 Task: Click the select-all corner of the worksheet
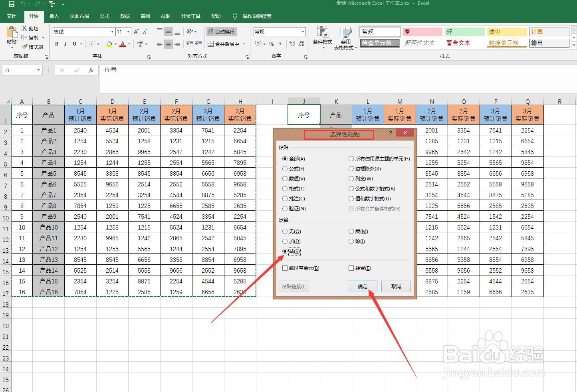6,101
